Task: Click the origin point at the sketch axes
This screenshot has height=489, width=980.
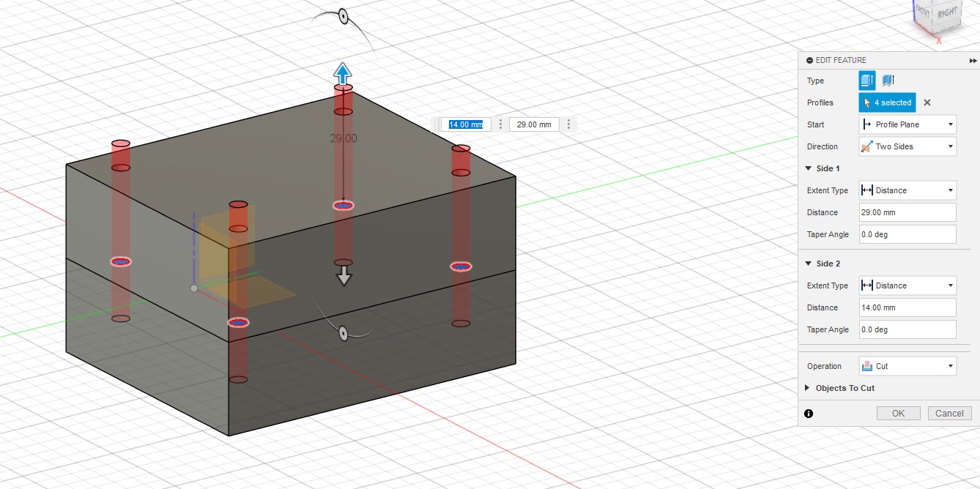Action: (x=193, y=288)
